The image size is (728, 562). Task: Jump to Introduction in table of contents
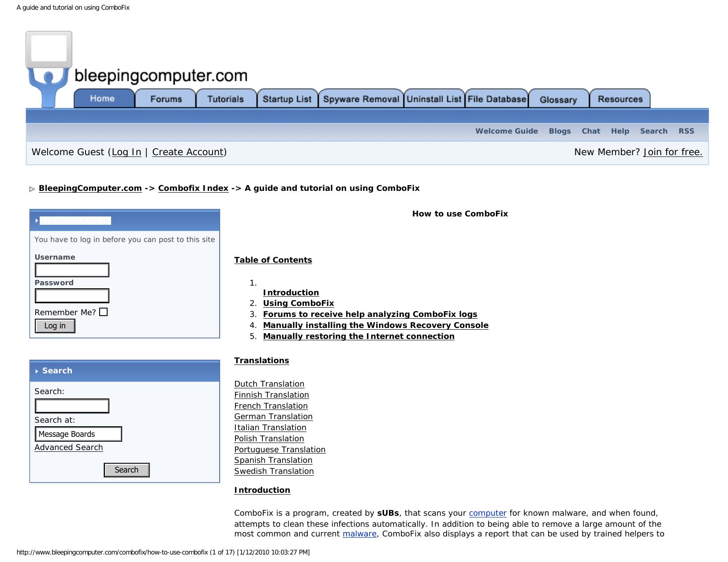point(291,293)
